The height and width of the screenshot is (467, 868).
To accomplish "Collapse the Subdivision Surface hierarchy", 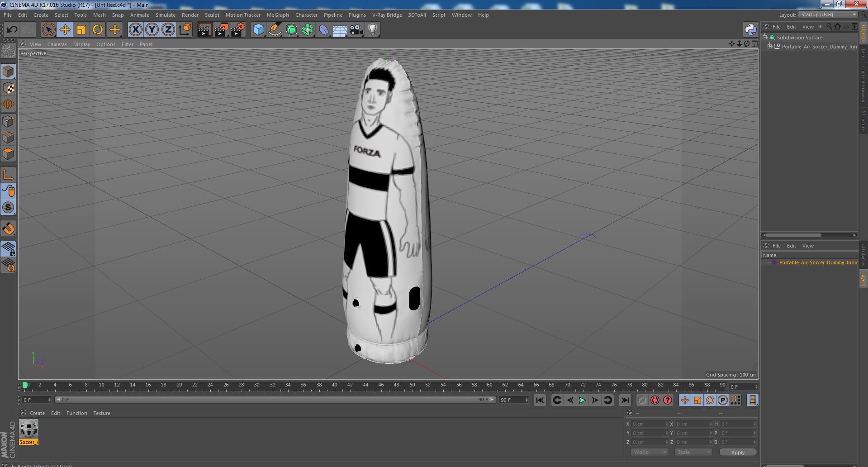I will [764, 38].
